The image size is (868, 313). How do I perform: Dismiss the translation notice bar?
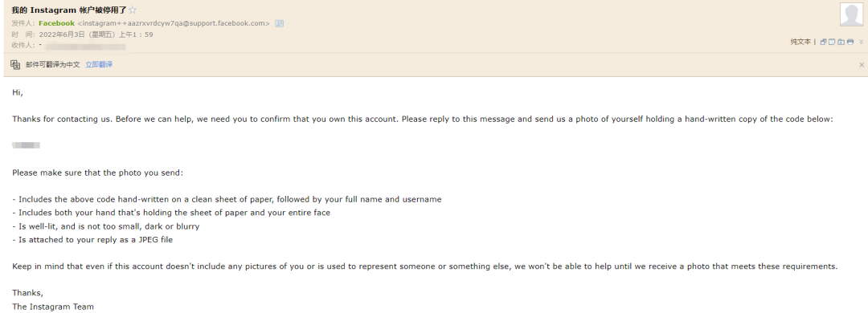pos(862,65)
